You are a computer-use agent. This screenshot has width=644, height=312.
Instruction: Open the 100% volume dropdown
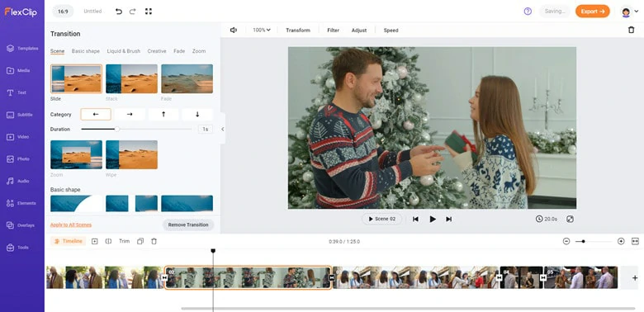(262, 30)
